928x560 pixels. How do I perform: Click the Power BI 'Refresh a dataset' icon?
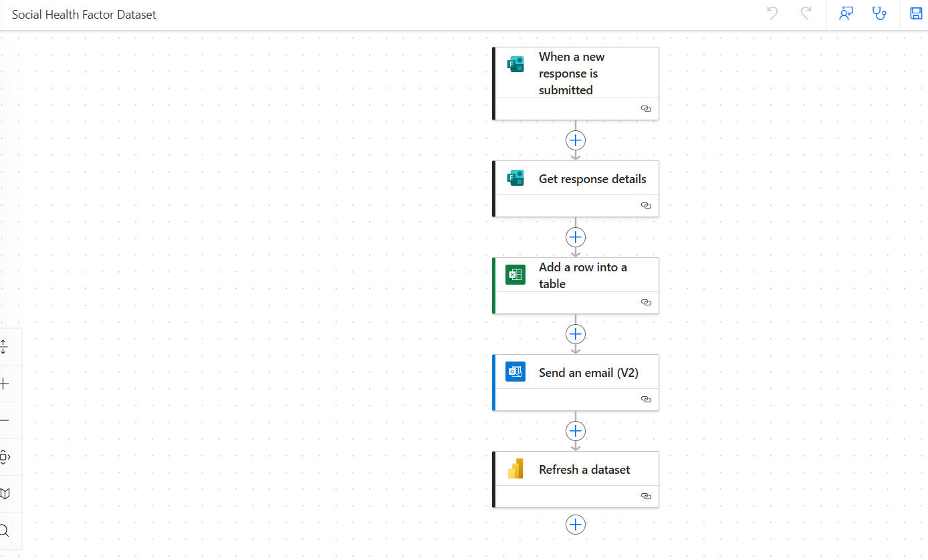point(515,469)
